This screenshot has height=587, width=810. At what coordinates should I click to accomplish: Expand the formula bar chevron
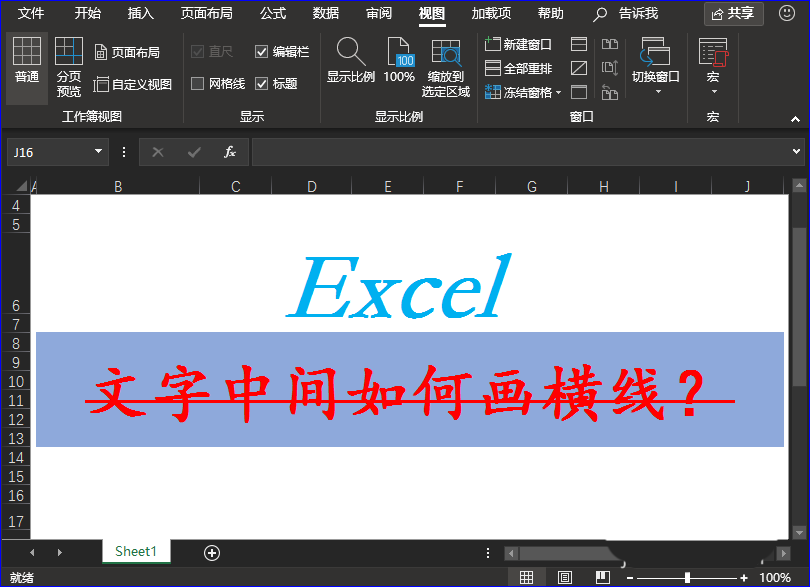coord(796,151)
